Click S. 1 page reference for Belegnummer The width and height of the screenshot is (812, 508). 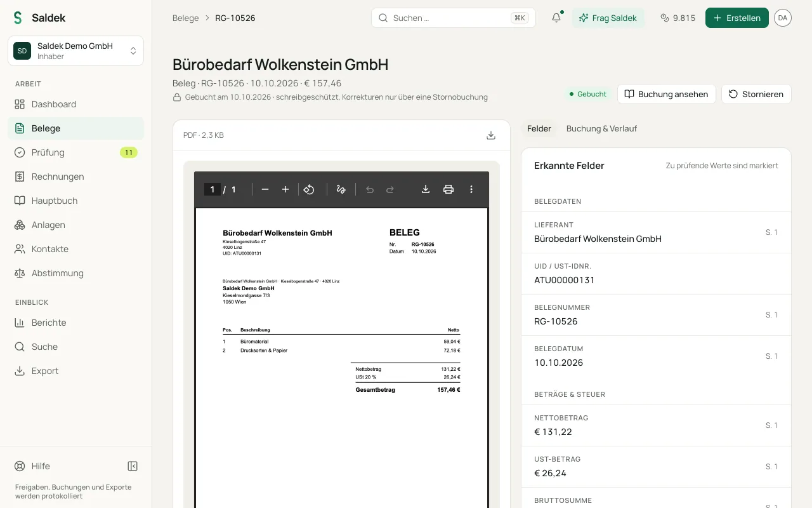tap(771, 315)
